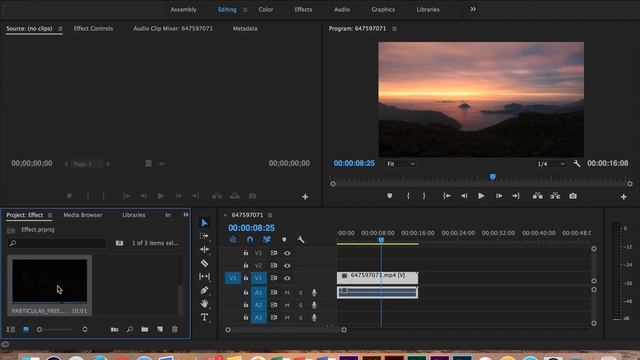The height and width of the screenshot is (360, 640).
Task: Open Project Effect panel menu
Action: (x=50, y=215)
